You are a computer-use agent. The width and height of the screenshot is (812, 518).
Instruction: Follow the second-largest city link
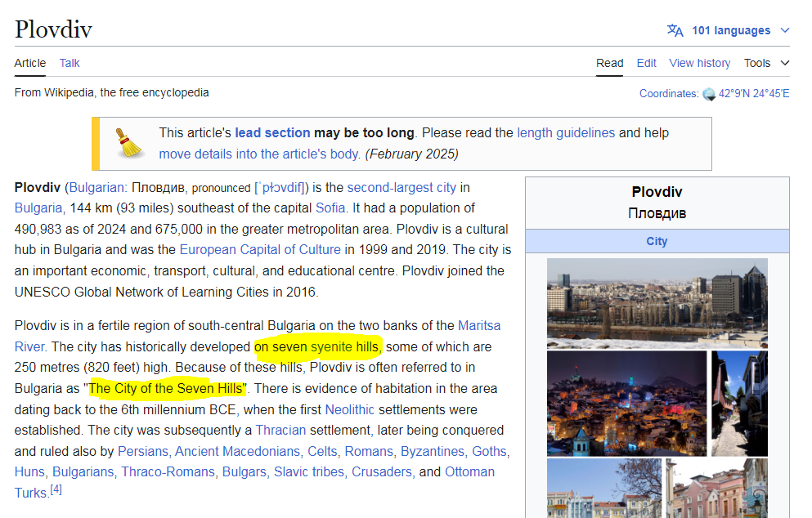pyautogui.click(x=402, y=187)
